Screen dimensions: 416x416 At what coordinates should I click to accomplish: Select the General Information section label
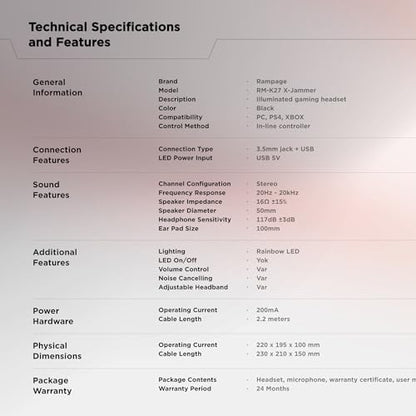coord(57,87)
